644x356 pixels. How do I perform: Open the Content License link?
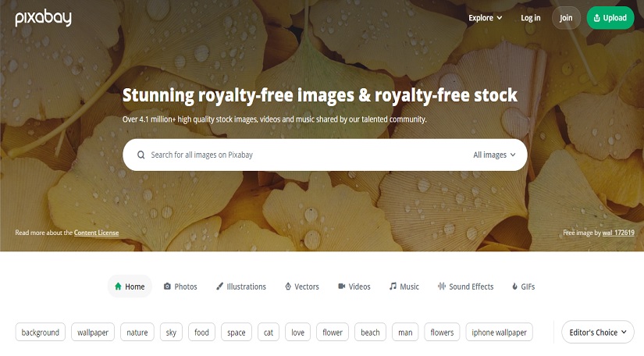[x=96, y=233]
